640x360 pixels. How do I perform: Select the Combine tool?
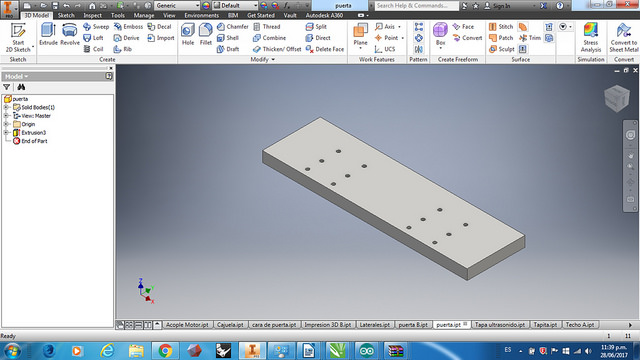(269, 38)
